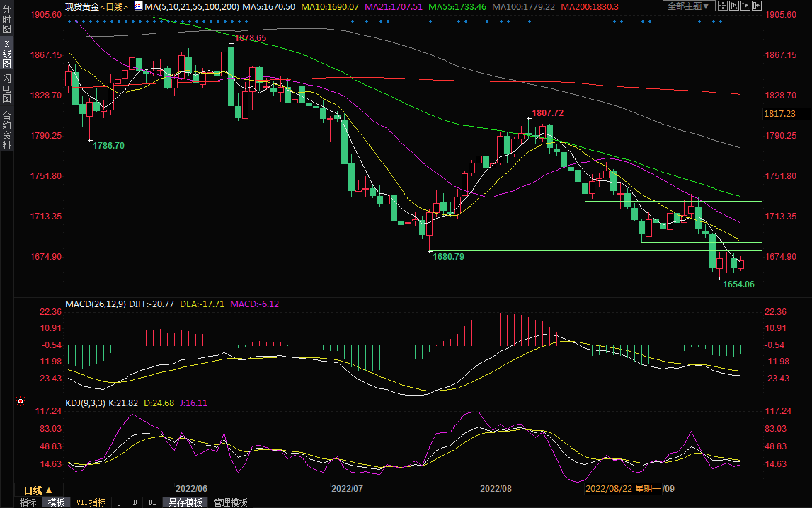Click the 现货黄金 chart title
The image size is (812, 508).
(82, 7)
